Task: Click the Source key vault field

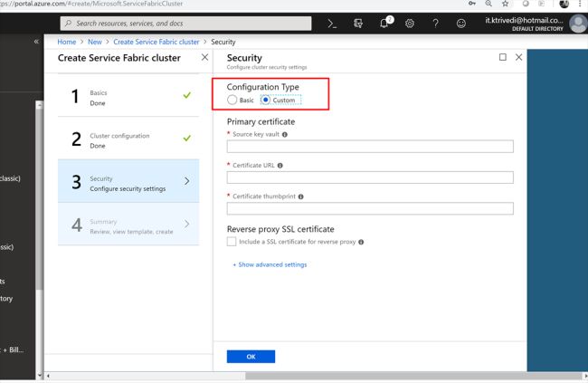Action: click(x=370, y=147)
